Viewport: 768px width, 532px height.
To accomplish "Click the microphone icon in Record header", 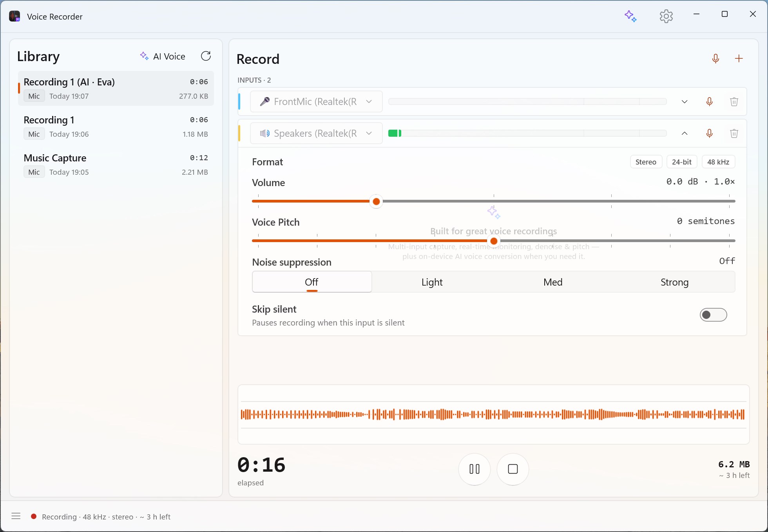I will pyautogui.click(x=715, y=59).
